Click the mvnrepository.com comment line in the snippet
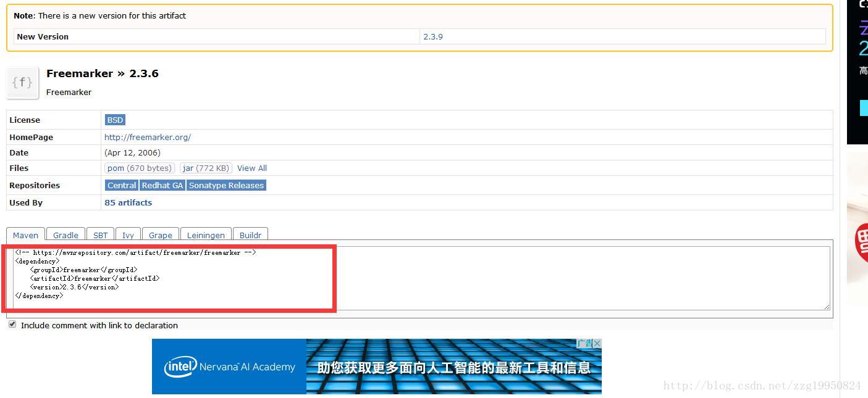Screen dimensions: 868x398 tap(135, 252)
